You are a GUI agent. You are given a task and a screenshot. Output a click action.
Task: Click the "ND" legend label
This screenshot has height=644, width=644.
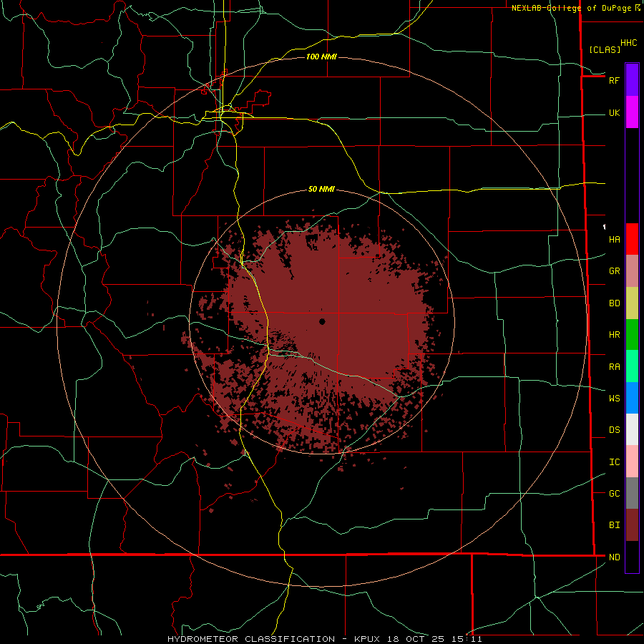click(615, 557)
